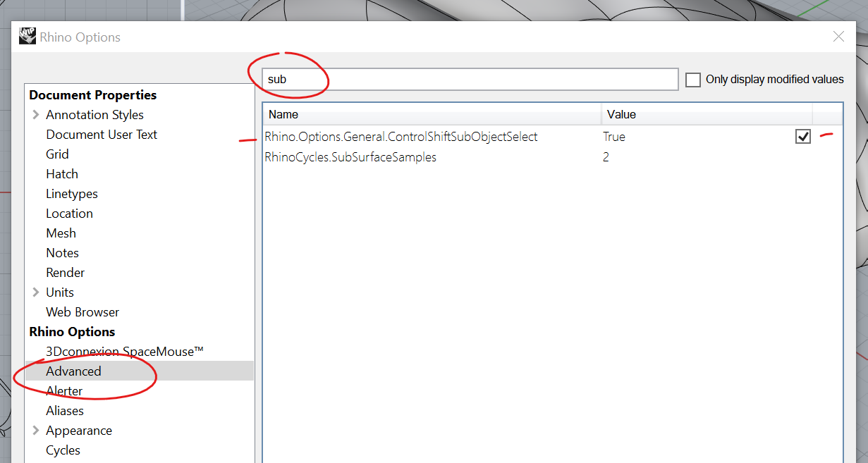Select Linetypes in the sidebar
868x463 pixels.
tap(72, 194)
